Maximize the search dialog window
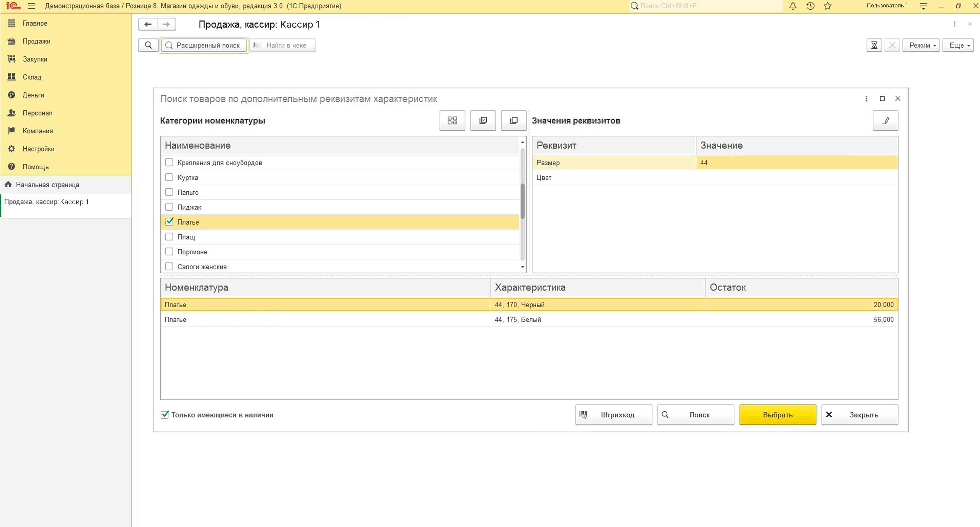980x527 pixels. pos(882,98)
